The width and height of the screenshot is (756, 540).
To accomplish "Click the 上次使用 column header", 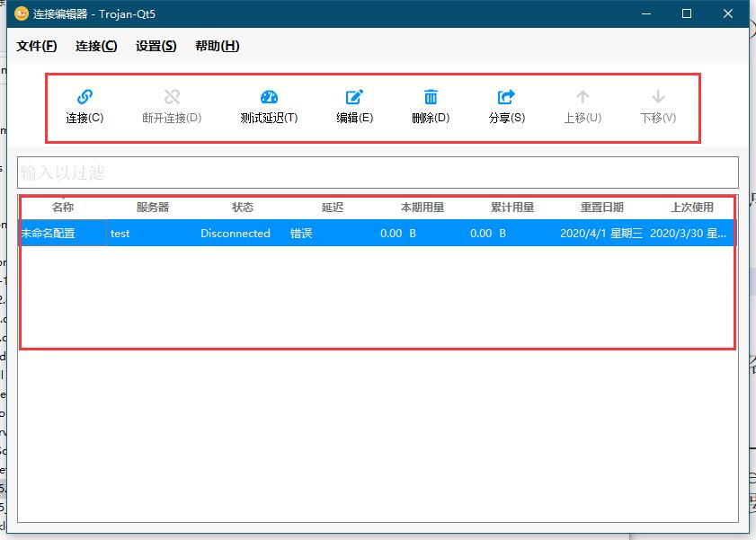I will tap(689, 207).
